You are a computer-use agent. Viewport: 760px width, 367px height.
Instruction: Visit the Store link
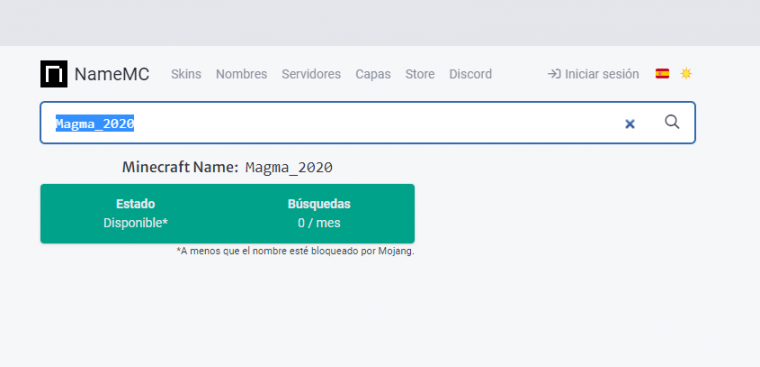[420, 74]
